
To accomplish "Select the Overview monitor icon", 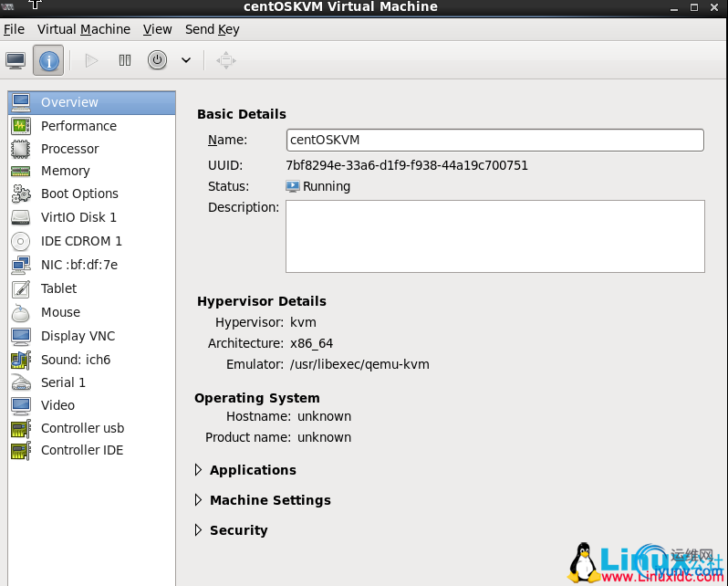I will click(x=21, y=102).
